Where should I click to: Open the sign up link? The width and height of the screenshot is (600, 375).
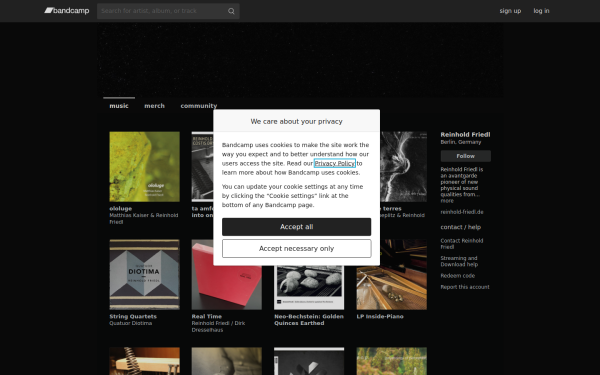[x=510, y=11]
